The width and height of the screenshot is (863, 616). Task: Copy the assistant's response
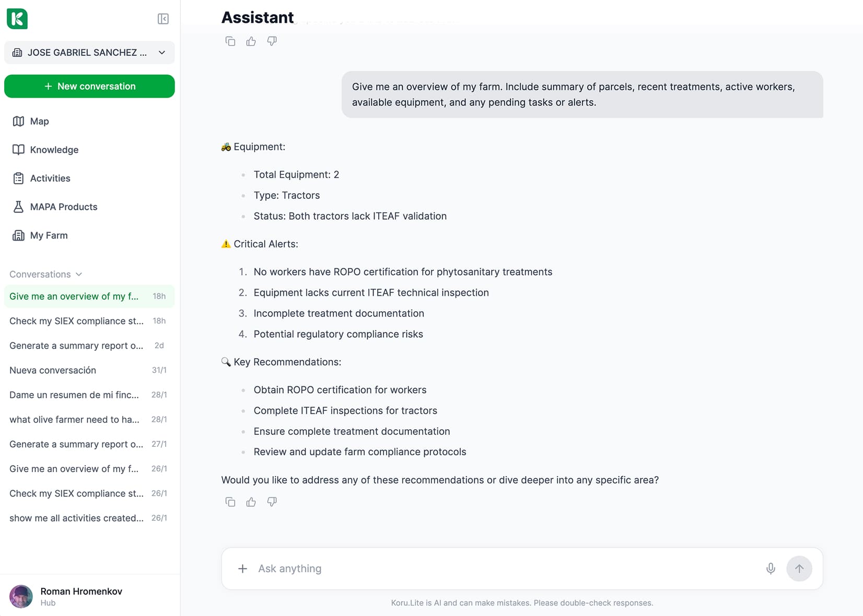(x=230, y=502)
